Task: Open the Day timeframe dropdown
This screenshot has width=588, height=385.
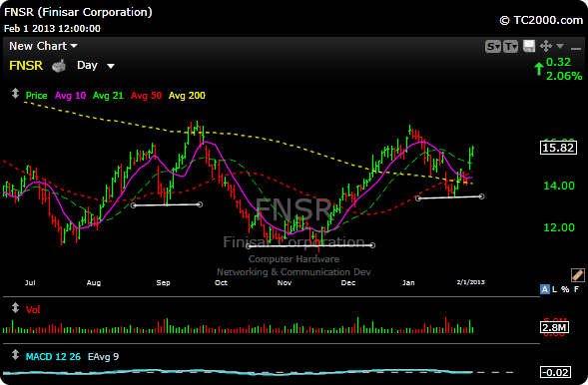Action: (95, 66)
